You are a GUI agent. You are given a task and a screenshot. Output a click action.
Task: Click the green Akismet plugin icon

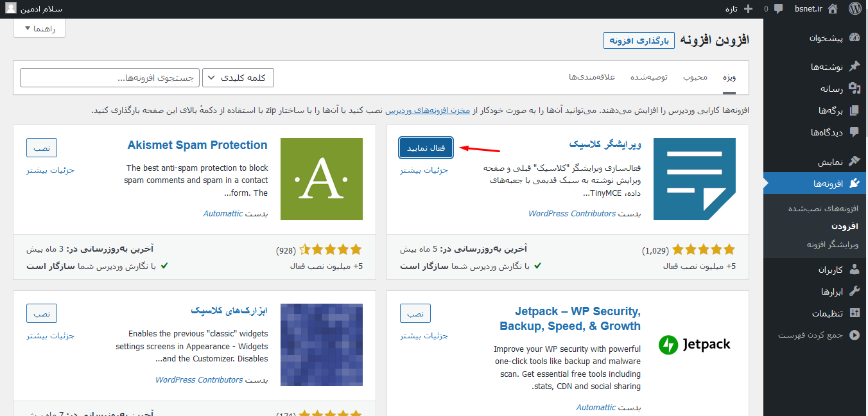322,179
